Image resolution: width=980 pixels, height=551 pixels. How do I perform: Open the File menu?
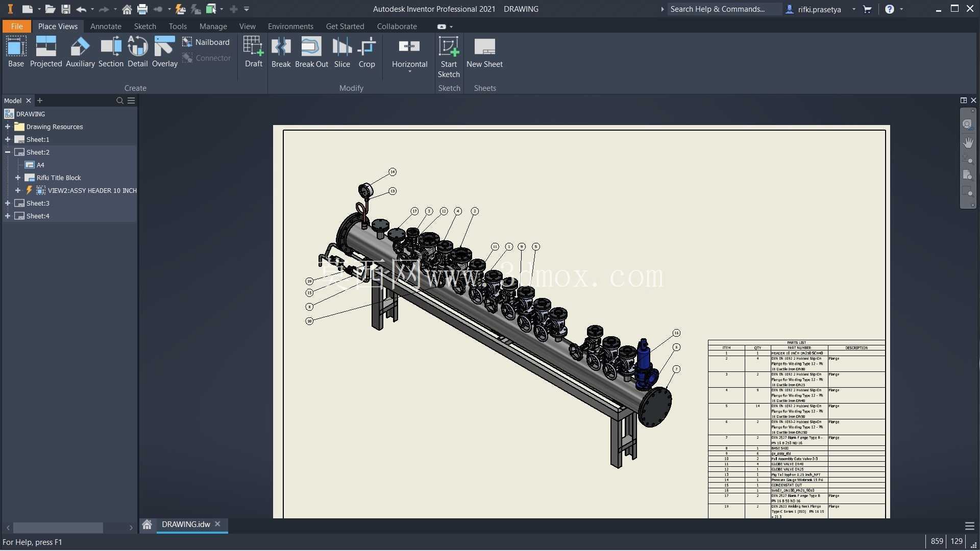[x=17, y=26]
